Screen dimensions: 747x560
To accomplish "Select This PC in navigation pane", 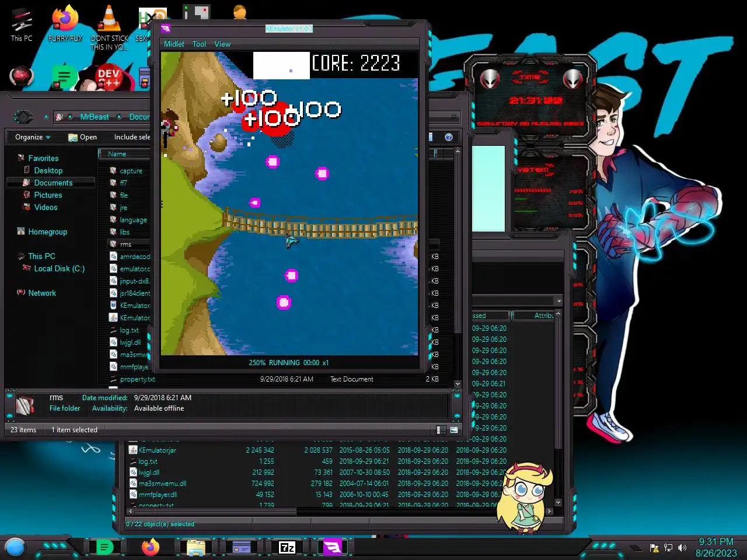I will tap(41, 256).
